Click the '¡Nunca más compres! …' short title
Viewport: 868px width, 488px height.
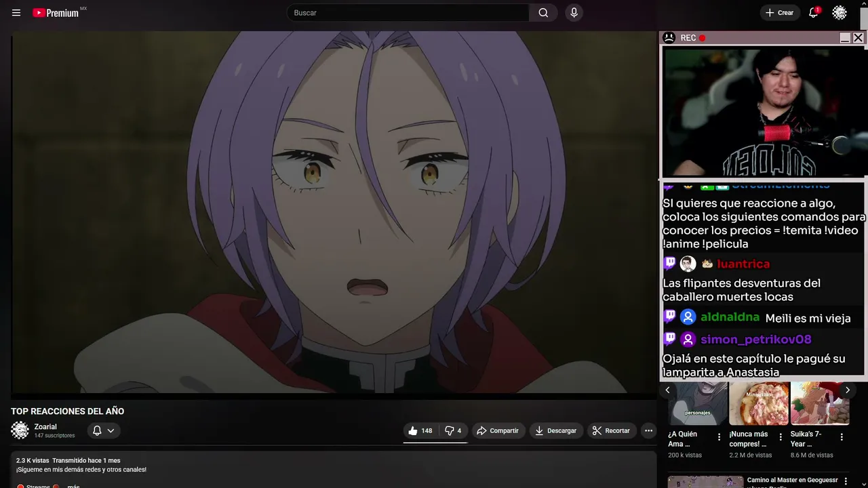coord(749,439)
